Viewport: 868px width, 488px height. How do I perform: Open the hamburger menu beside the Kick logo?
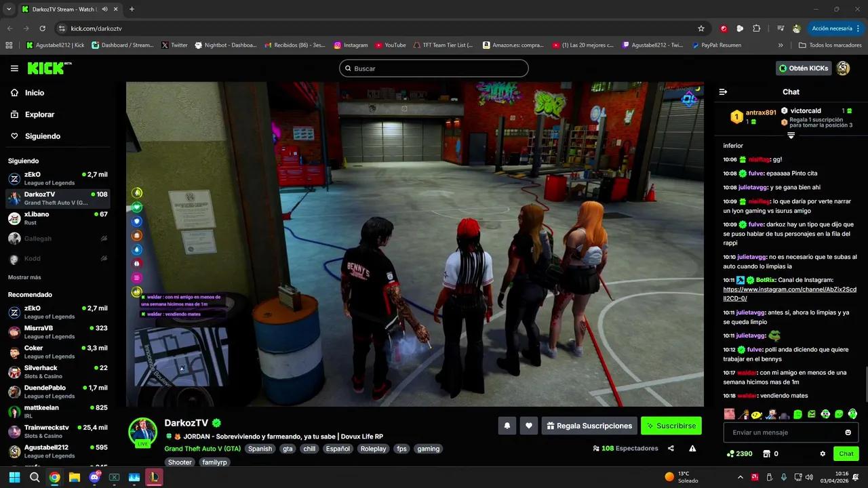click(14, 68)
